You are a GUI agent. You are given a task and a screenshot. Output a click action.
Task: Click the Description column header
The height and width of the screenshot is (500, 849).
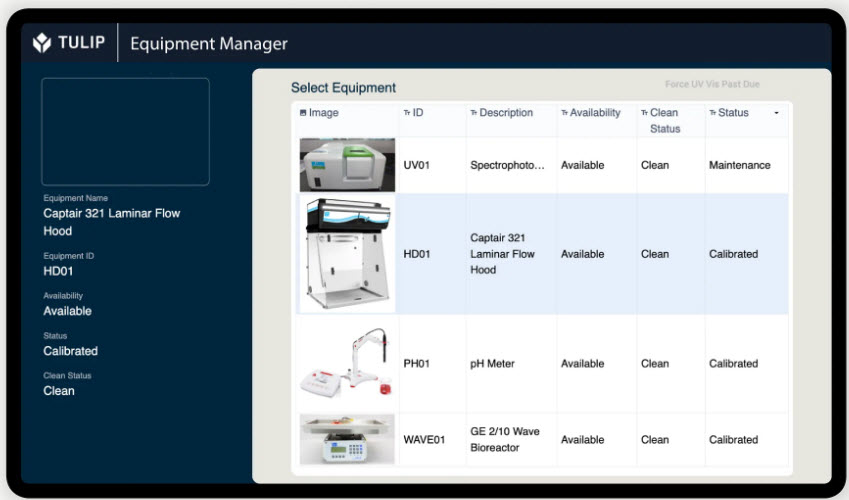coord(506,113)
